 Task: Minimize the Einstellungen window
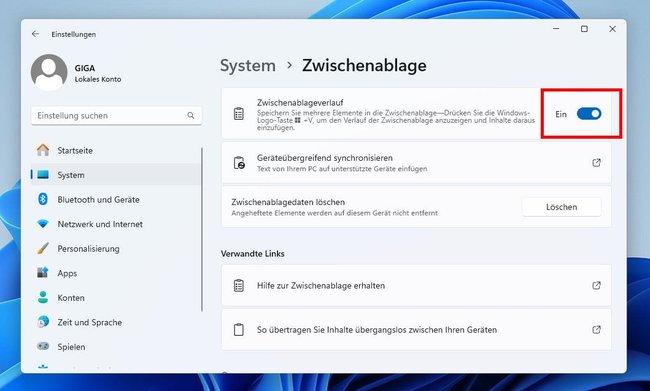click(556, 29)
